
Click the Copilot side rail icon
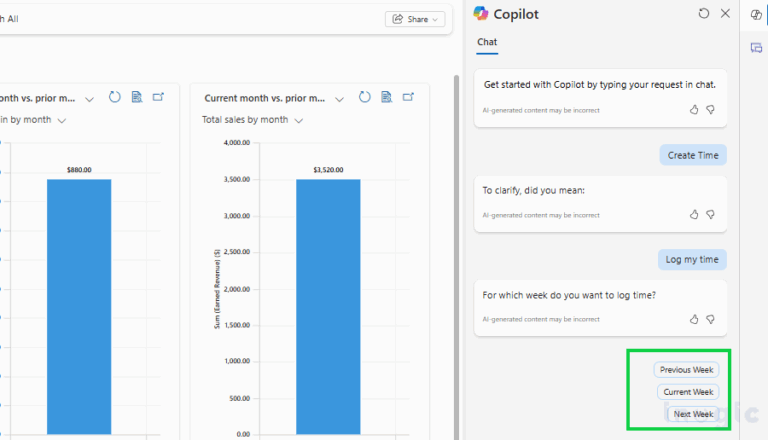pyautogui.click(x=756, y=15)
